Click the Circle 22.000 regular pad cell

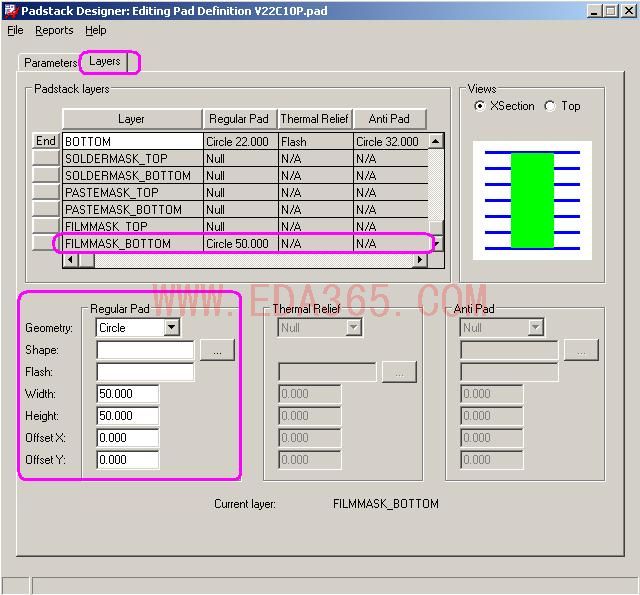pos(241,141)
